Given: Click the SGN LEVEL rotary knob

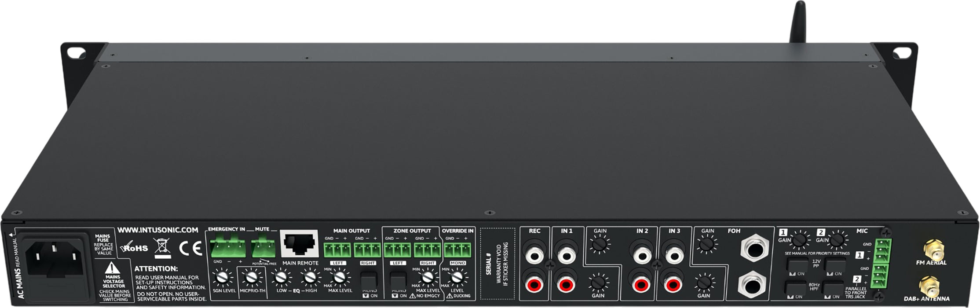Looking at the screenshot, I should 223,278.
